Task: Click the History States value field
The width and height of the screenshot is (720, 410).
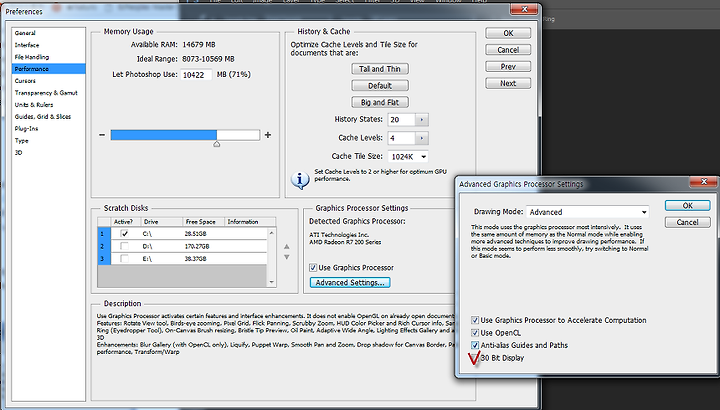Action: (401, 120)
